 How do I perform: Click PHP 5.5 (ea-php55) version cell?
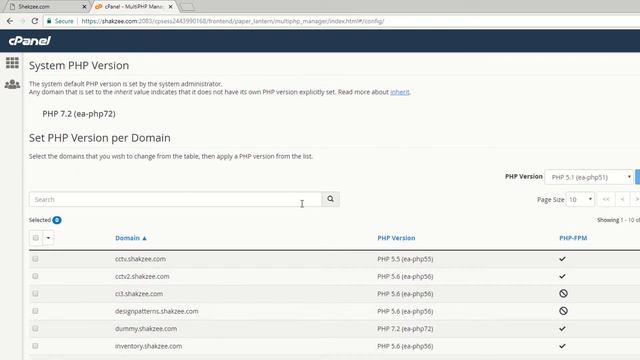pyautogui.click(x=405, y=259)
